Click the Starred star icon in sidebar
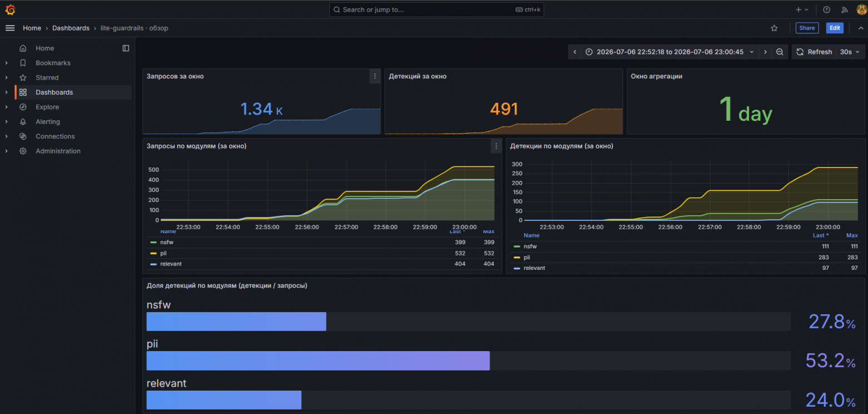Screen dimensions: 868x414 [x=23, y=78]
